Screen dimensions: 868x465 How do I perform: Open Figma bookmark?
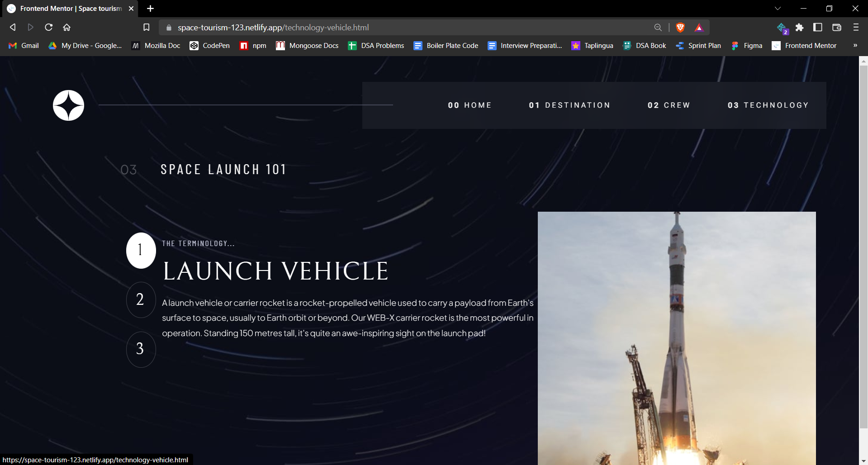pyautogui.click(x=746, y=46)
